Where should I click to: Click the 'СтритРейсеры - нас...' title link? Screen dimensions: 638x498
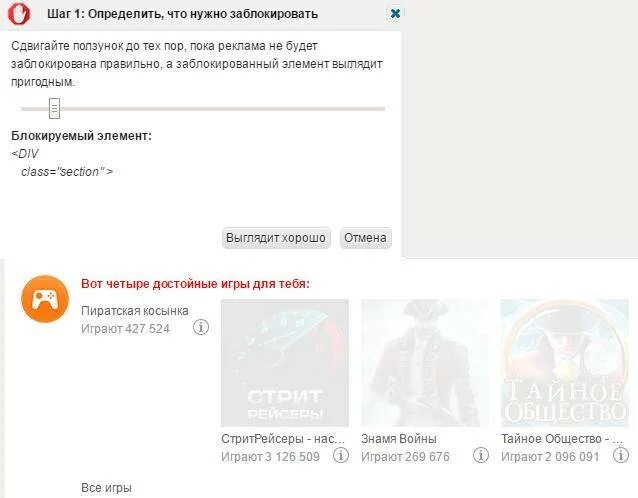(283, 439)
